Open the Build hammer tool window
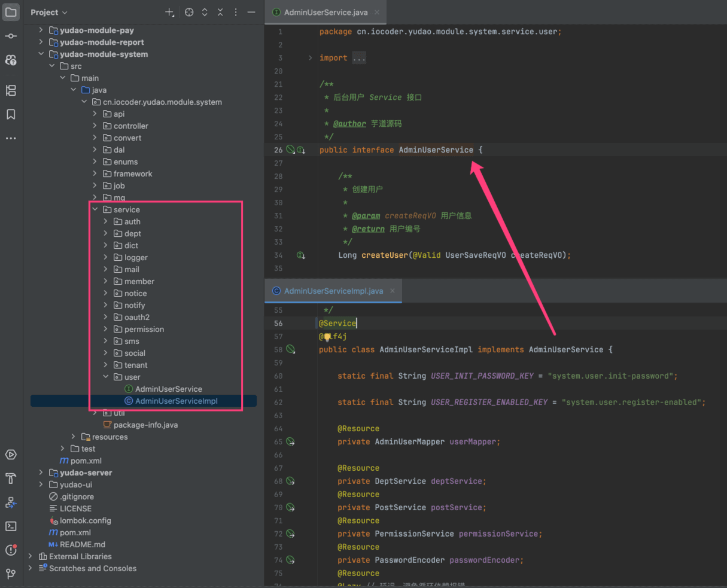Viewport: 727px width, 588px height. [x=11, y=479]
